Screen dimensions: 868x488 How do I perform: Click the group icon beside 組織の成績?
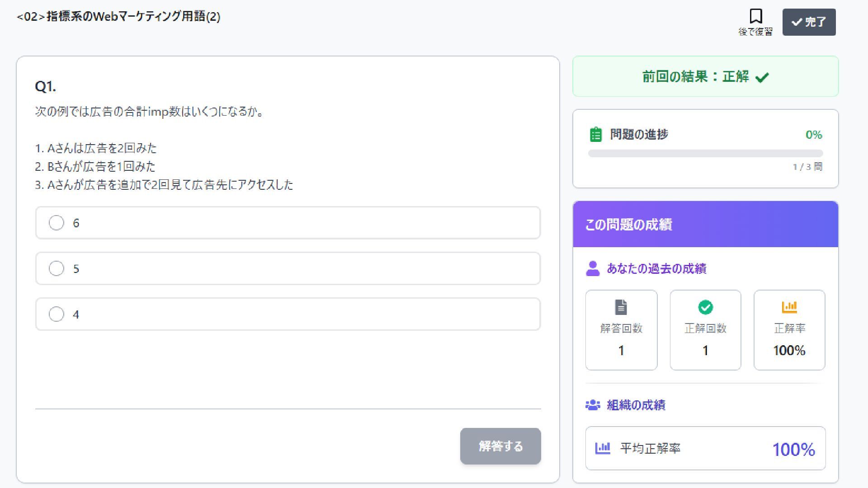tap(593, 405)
